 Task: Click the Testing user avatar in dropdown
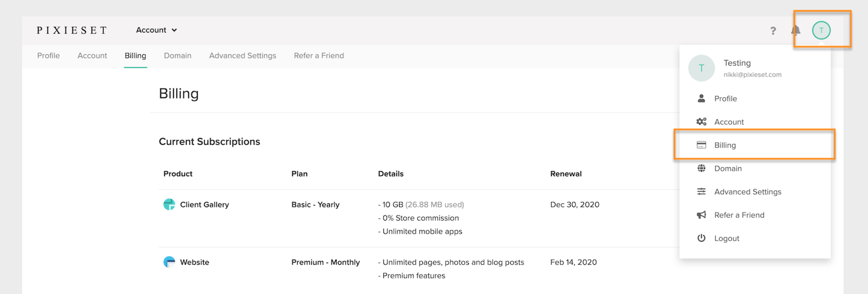(701, 68)
